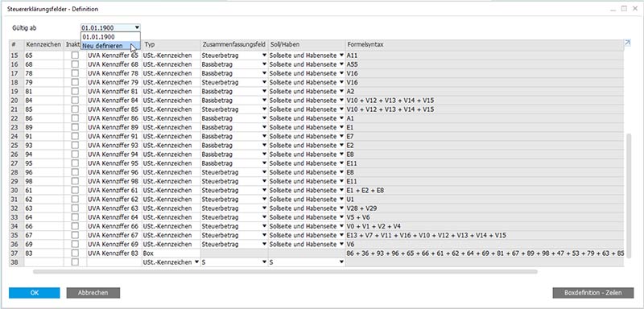Click description 'UVA Kennziffer 84'

click(113, 101)
